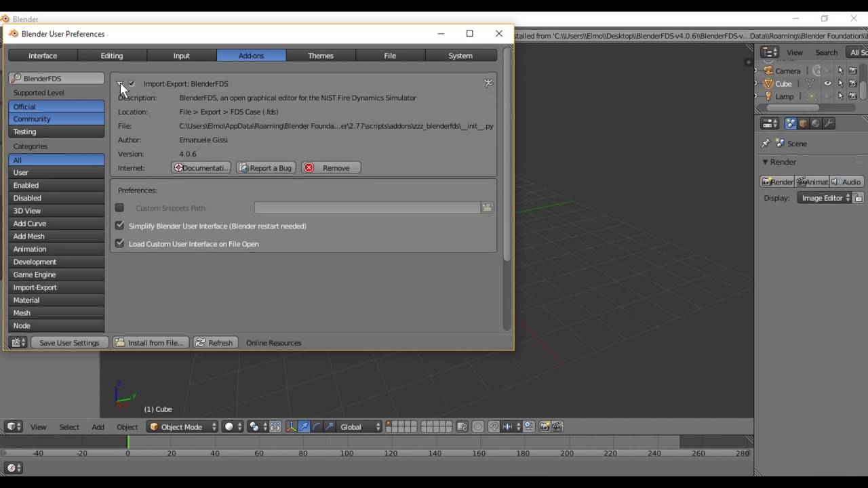Collapse the Render panel triangle
The height and width of the screenshot is (488, 868).
coord(765,162)
